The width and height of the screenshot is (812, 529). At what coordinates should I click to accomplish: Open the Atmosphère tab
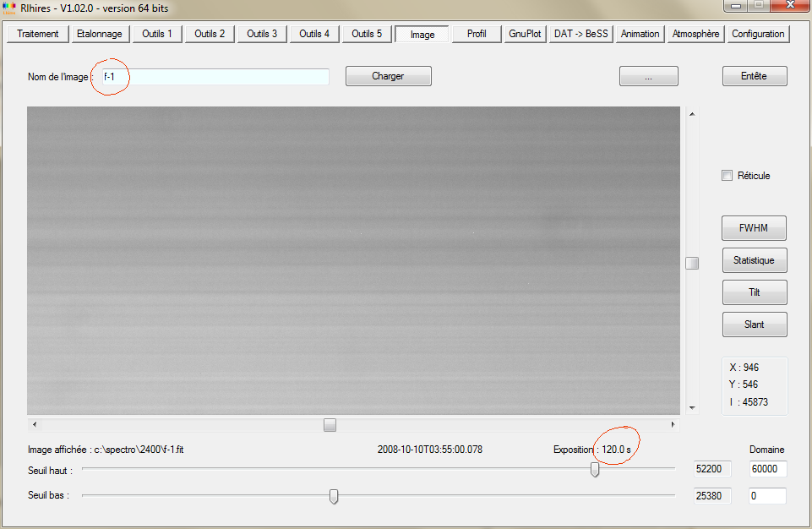pos(695,34)
